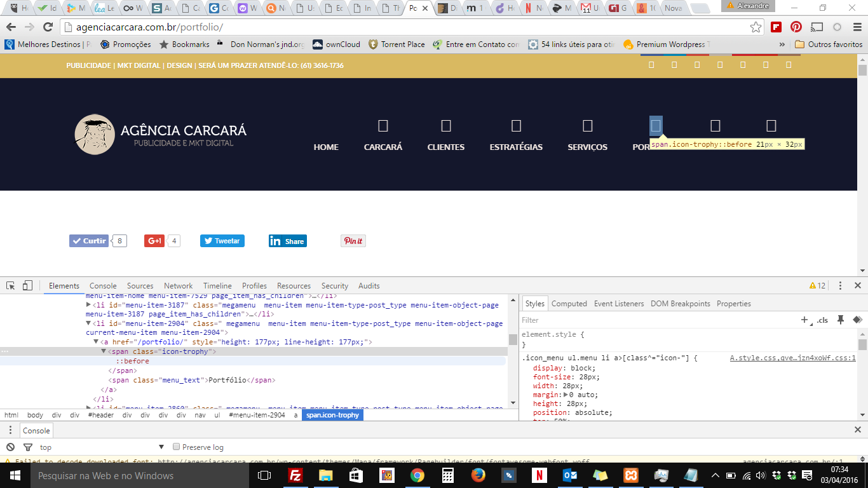Screen dimensions: 868x488
Task: Click the pin icon in Styles toolbar
Action: click(x=841, y=320)
